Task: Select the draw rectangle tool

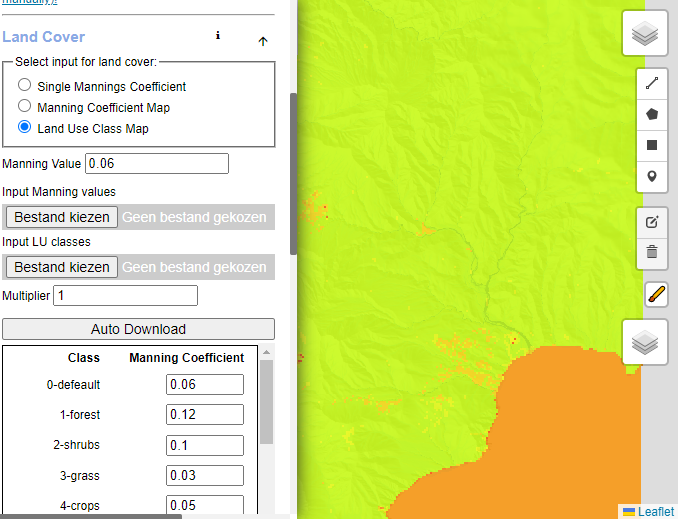Action: tap(652, 145)
